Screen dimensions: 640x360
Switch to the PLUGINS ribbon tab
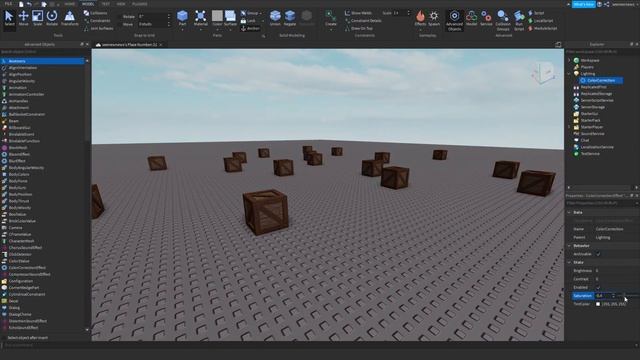point(140,4)
